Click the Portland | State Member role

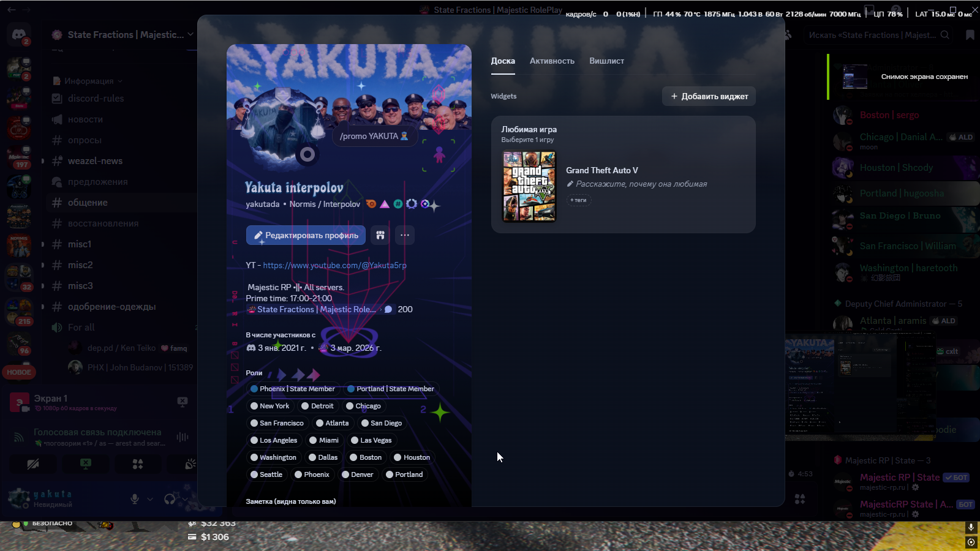391,389
